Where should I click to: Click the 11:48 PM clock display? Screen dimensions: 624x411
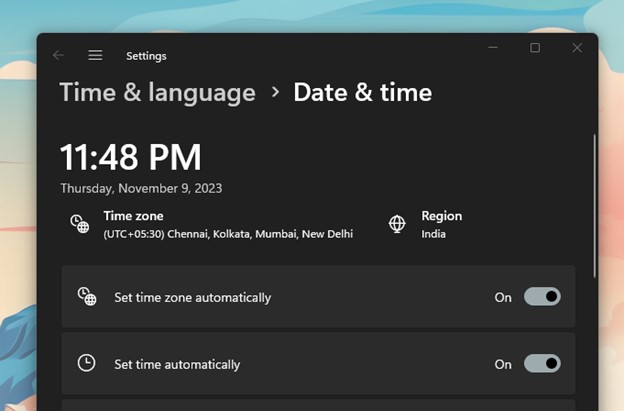130,157
